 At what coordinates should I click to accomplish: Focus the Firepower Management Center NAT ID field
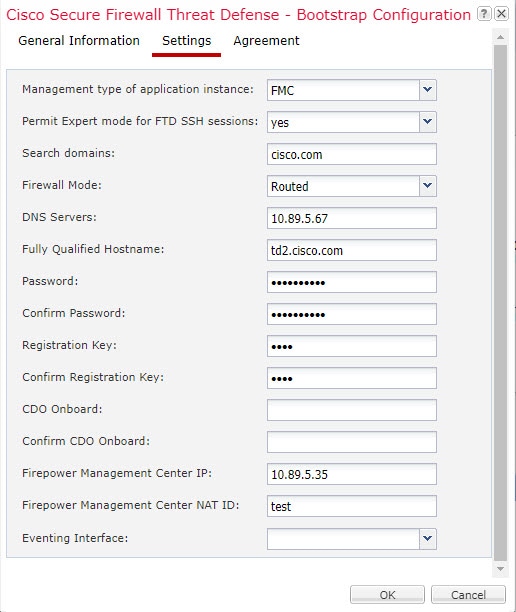point(352,506)
